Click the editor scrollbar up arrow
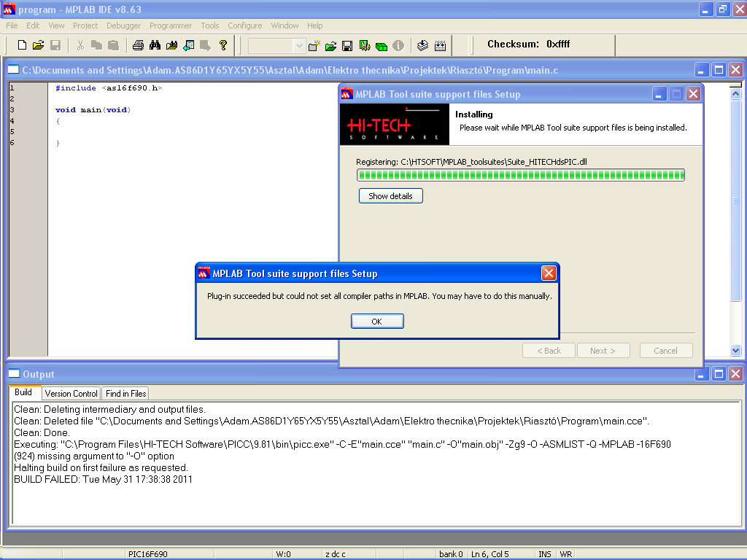This screenshot has height=560, width=747. pyautogui.click(x=735, y=94)
